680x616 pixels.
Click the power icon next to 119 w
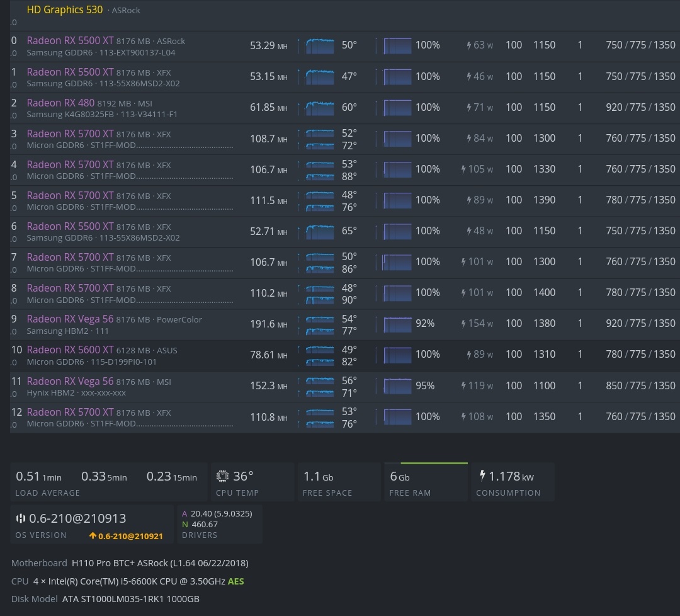pyautogui.click(x=464, y=385)
